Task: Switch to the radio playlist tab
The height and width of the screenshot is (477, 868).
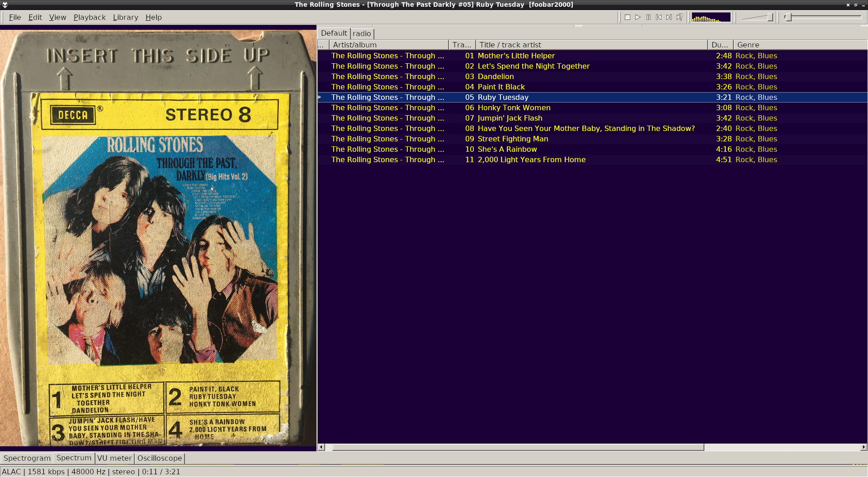Action: [362, 34]
